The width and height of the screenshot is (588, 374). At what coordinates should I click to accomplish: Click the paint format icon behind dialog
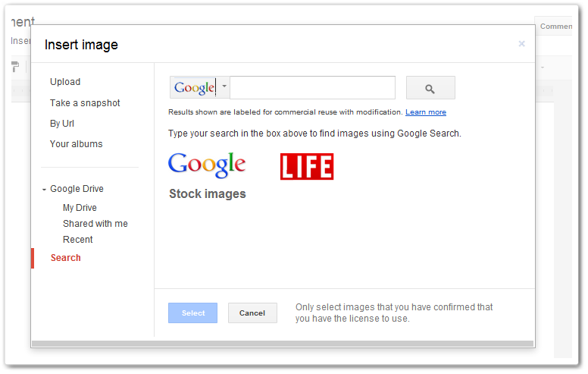pyautogui.click(x=15, y=67)
